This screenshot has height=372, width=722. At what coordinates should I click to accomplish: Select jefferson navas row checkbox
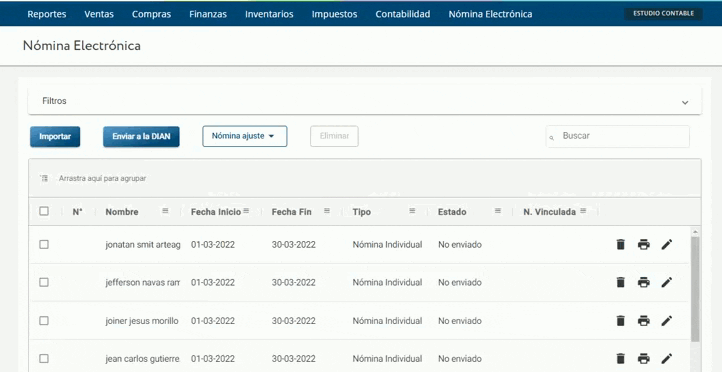click(x=44, y=282)
